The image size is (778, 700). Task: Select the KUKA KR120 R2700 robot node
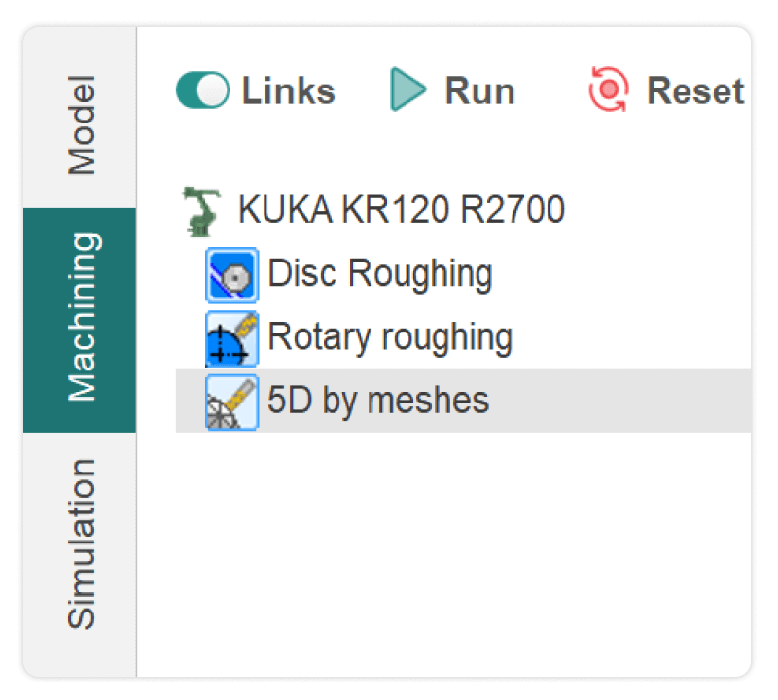tap(401, 210)
